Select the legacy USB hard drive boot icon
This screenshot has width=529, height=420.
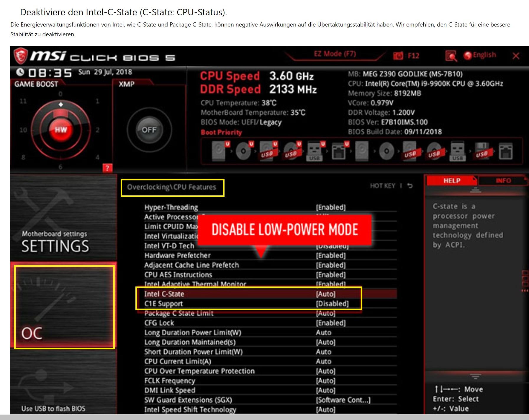point(410,151)
